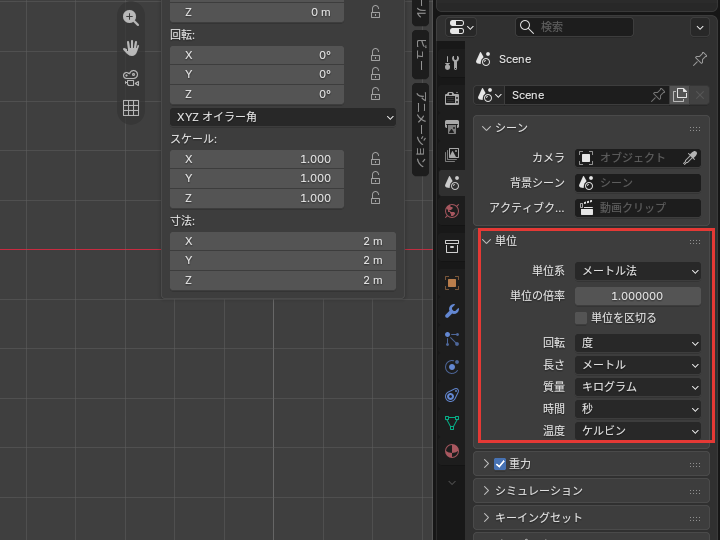Image resolution: width=720 pixels, height=540 pixels.
Task: Open the Output properties tab
Action: pos(452,126)
